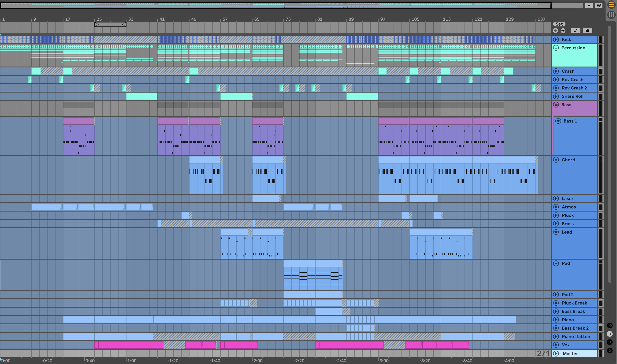Switch to Arrangement view with the orange horizontal-lines icon
This screenshot has width=617, height=364.
611,5
